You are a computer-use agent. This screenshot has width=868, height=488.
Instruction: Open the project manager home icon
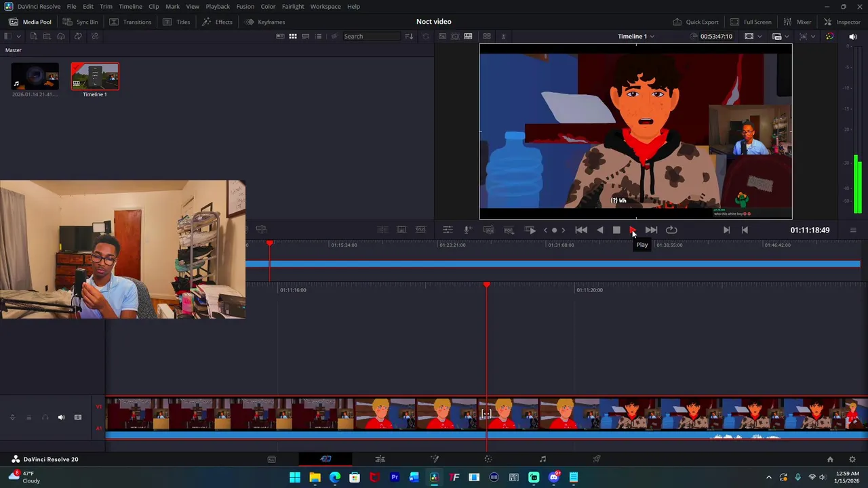tap(830, 459)
